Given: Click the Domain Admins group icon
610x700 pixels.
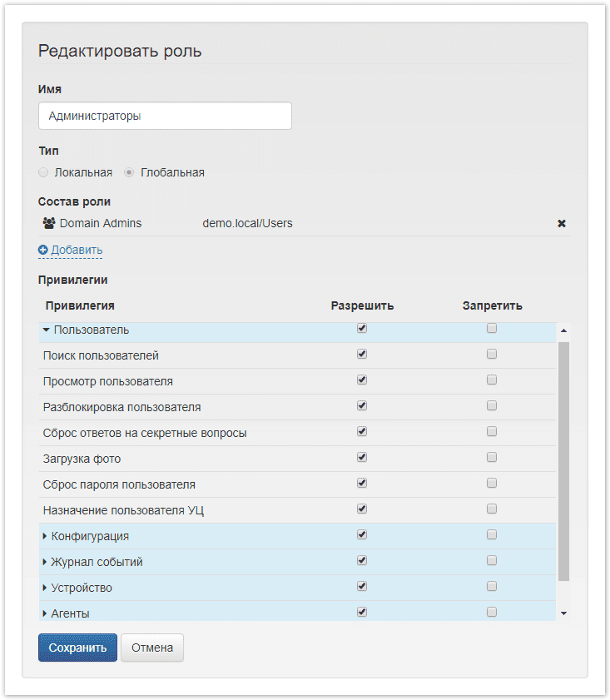Looking at the screenshot, I should tap(49, 223).
